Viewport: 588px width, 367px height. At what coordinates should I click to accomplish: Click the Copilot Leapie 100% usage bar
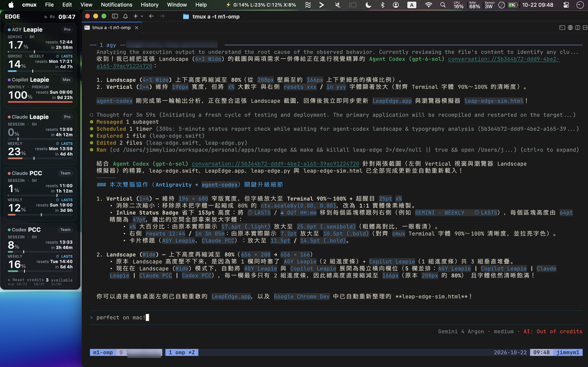click(40, 102)
